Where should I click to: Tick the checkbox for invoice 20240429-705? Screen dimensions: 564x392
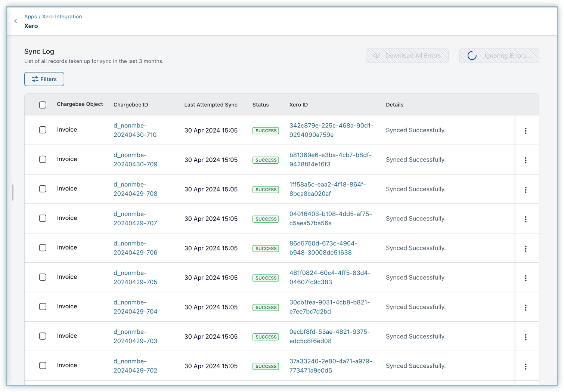coord(43,277)
